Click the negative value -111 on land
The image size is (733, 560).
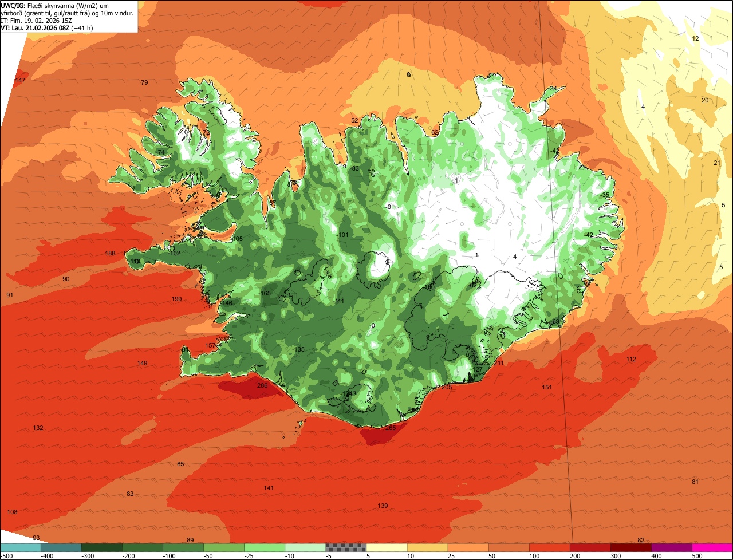pos(338,301)
